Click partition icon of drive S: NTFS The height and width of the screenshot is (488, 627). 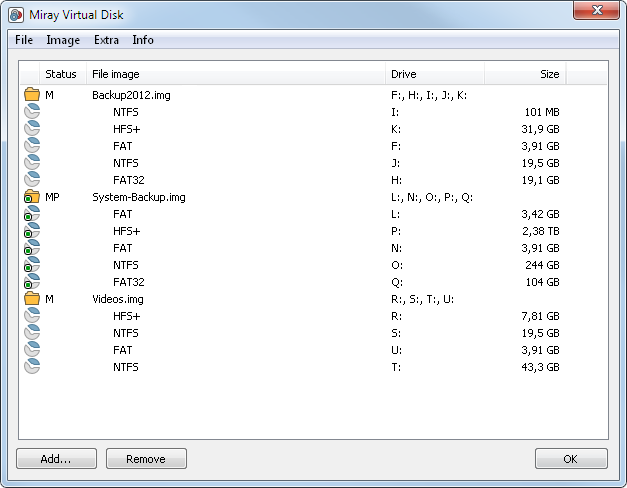tap(32, 333)
